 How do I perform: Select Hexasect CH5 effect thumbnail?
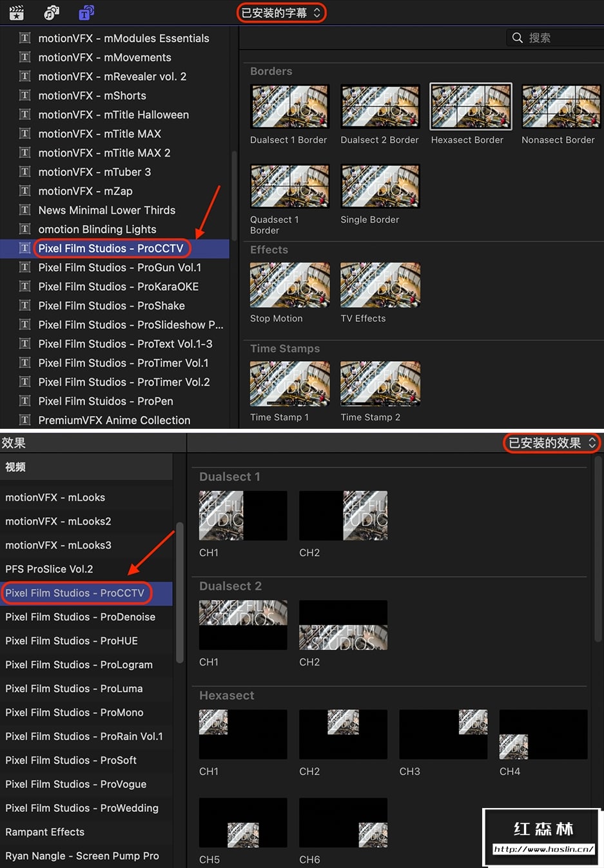click(x=243, y=823)
